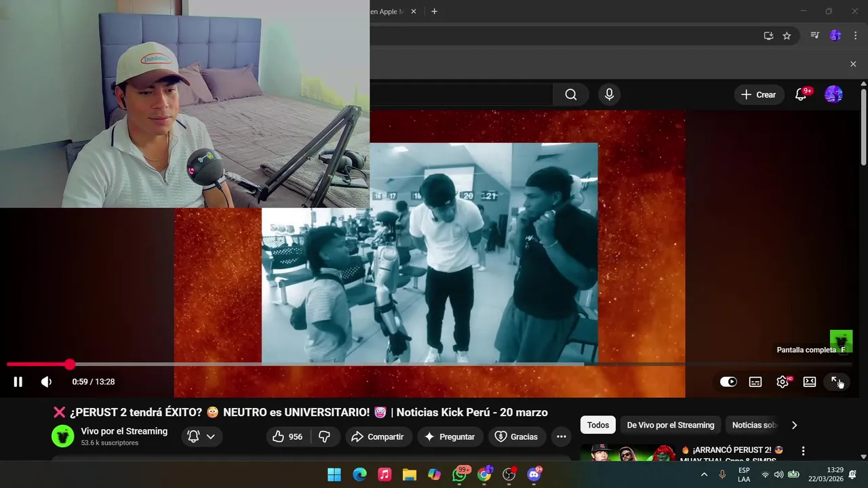Viewport: 868px width, 488px height.
Task: Open Chrome media controls icon
Action: (815, 36)
